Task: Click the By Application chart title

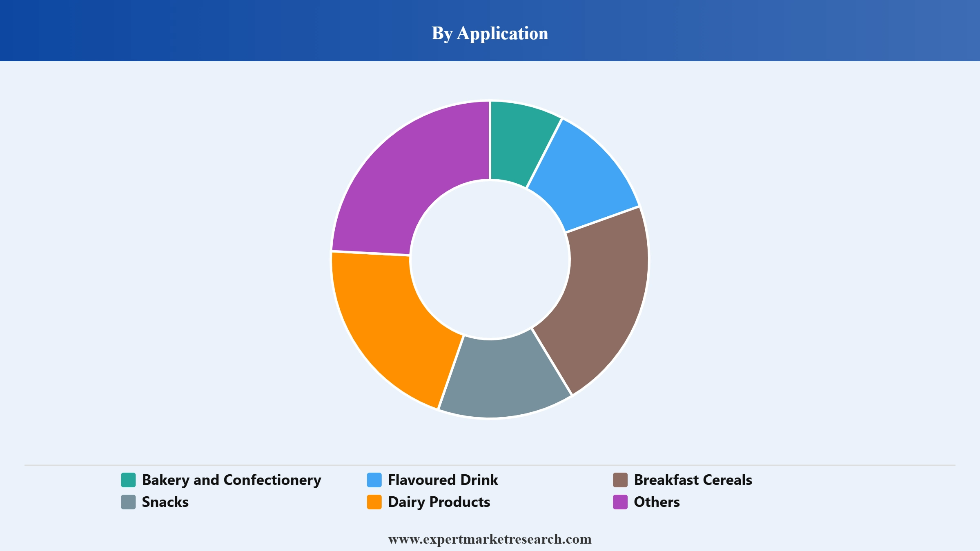Action: [490, 33]
